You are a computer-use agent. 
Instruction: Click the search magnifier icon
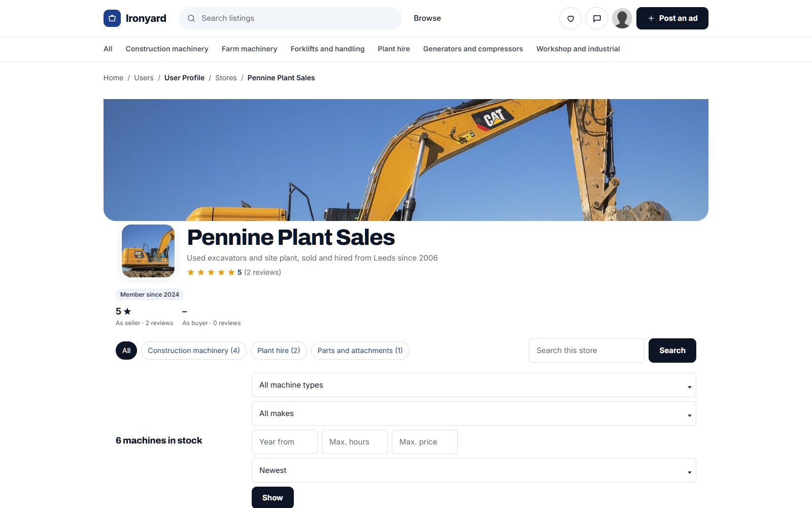pyautogui.click(x=191, y=18)
